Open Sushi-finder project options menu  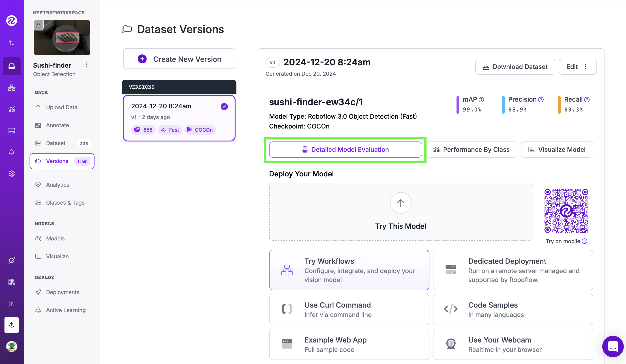[86, 65]
